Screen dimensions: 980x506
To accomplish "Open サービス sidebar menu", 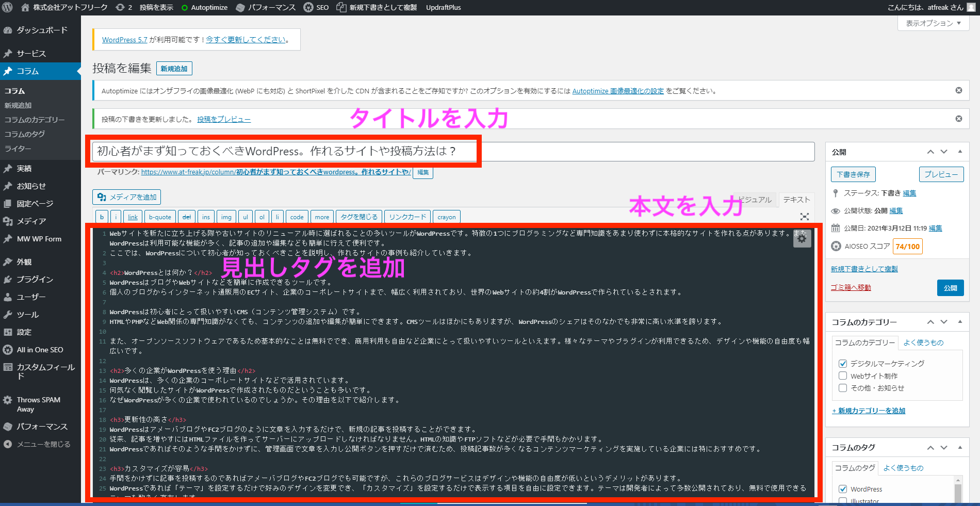I will [40, 54].
